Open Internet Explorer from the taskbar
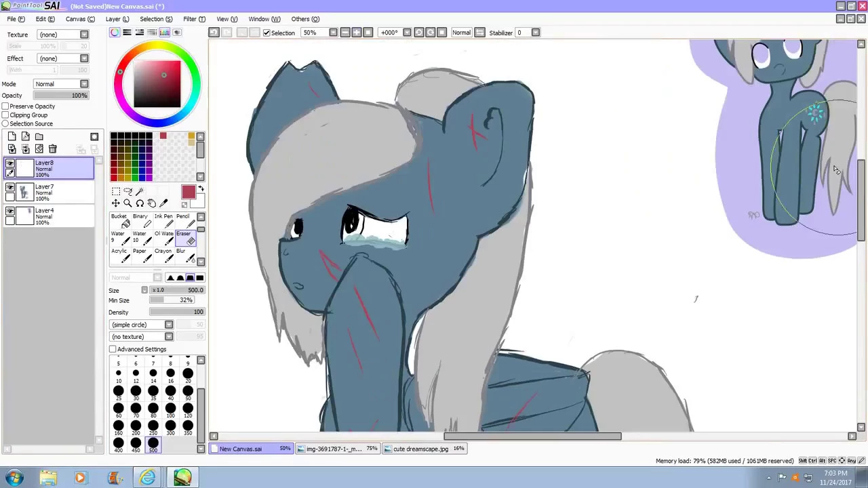The height and width of the screenshot is (488, 868). 147,478
